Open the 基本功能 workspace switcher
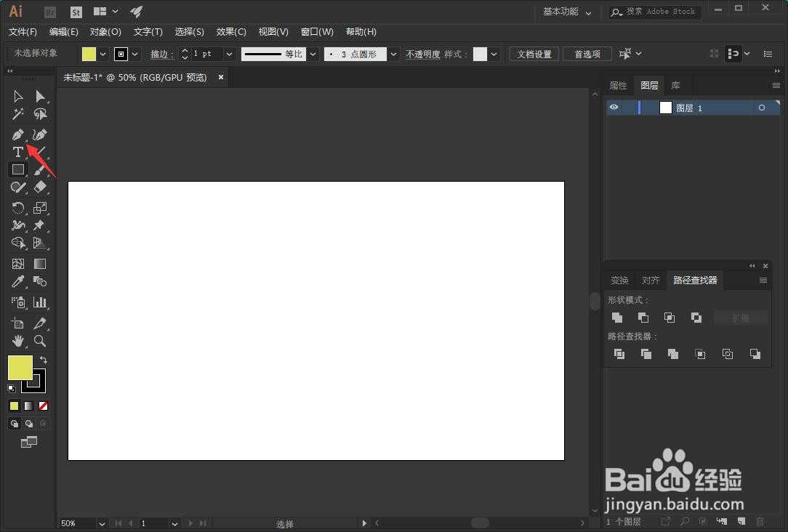 567,12
